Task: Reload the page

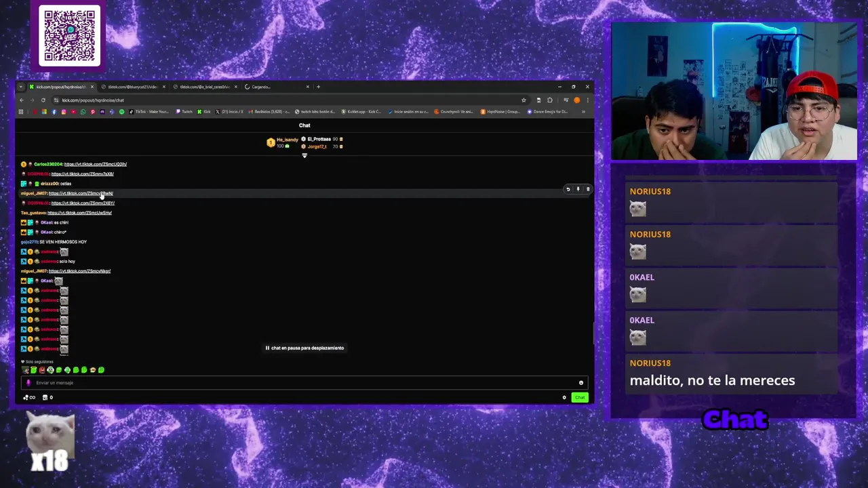Action: 43,100
